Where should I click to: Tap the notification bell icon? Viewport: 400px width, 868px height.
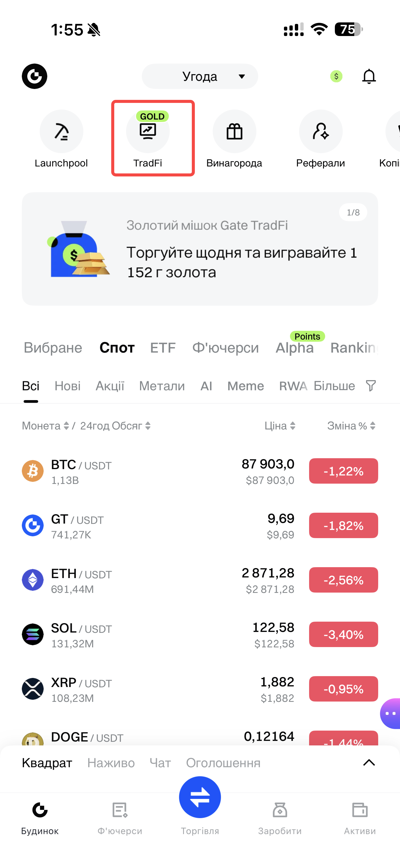pos(368,77)
